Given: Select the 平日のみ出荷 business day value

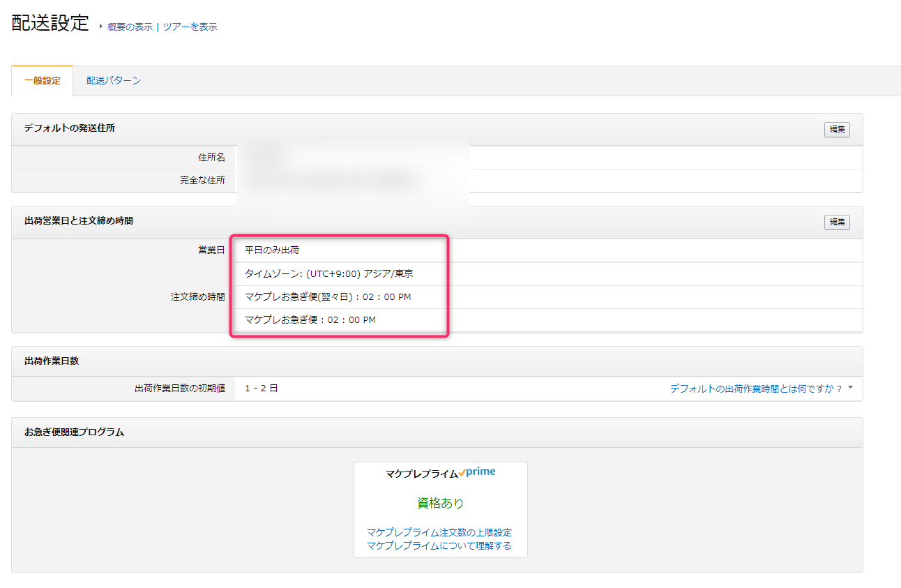Looking at the screenshot, I should [272, 250].
